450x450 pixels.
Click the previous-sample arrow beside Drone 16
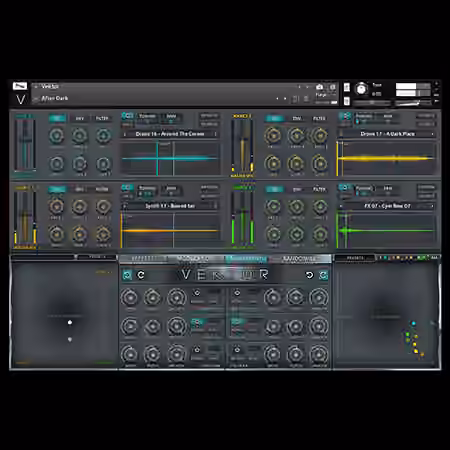[x=125, y=134]
